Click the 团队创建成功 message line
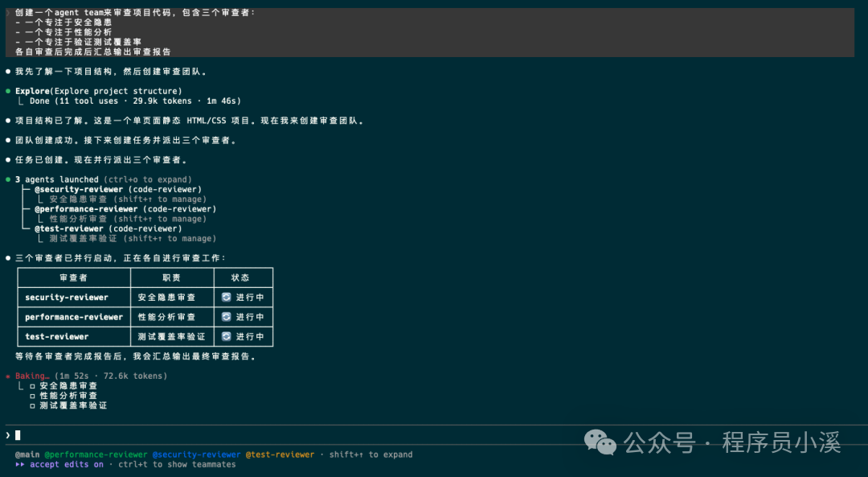This screenshot has height=477, width=868. click(x=125, y=140)
